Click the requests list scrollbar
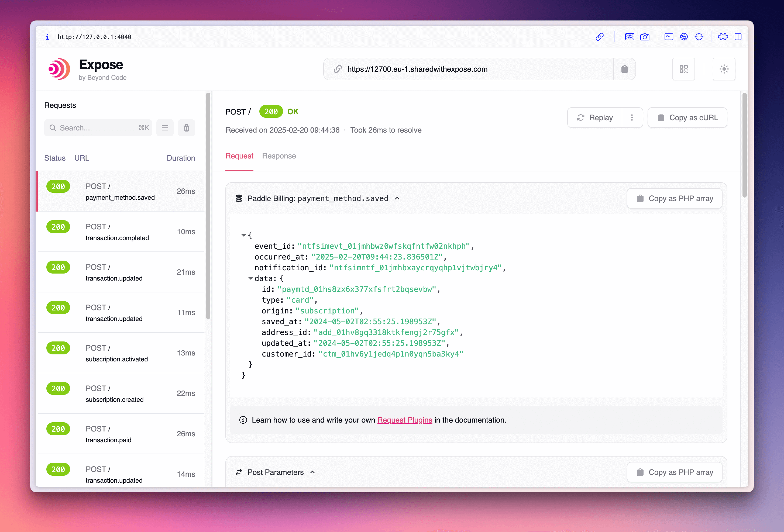The width and height of the screenshot is (784, 532). [208, 206]
